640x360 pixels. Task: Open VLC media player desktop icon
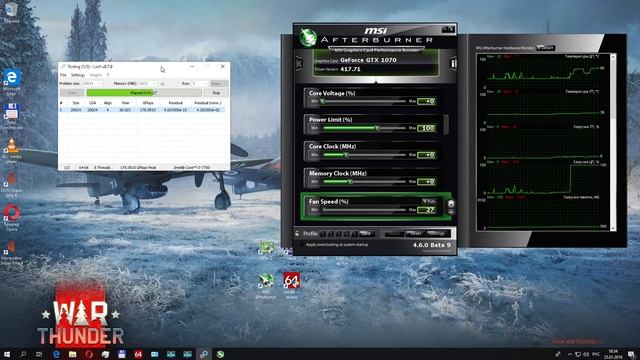pyautogui.click(x=11, y=150)
